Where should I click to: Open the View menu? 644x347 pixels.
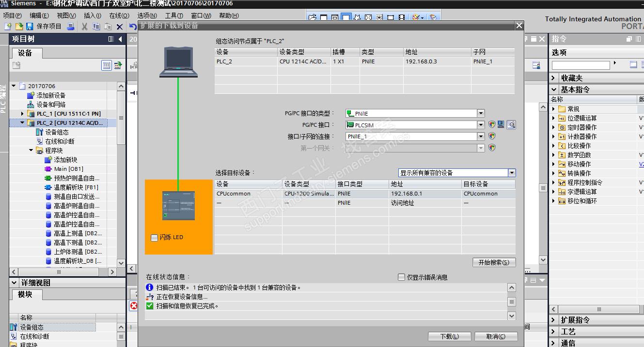click(66, 15)
